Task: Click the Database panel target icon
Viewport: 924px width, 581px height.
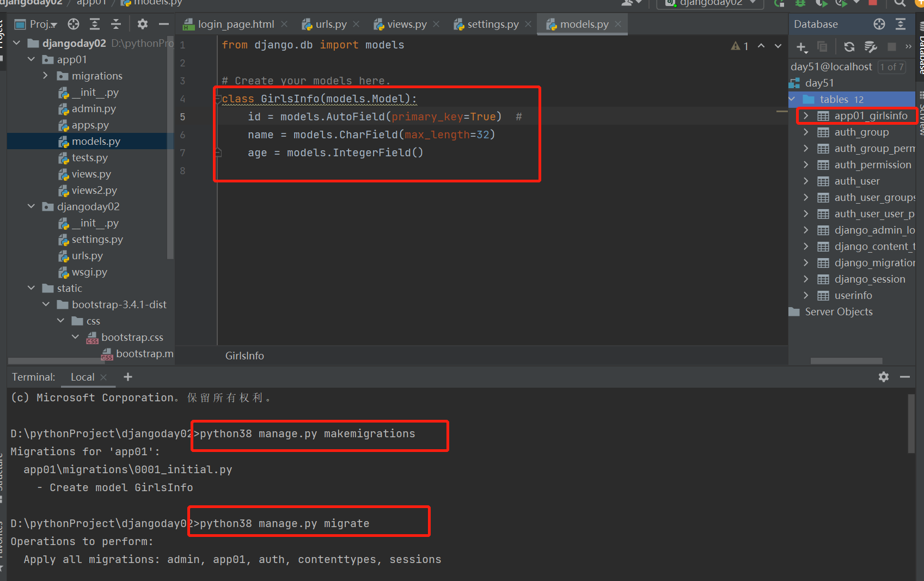Action: coord(879,24)
